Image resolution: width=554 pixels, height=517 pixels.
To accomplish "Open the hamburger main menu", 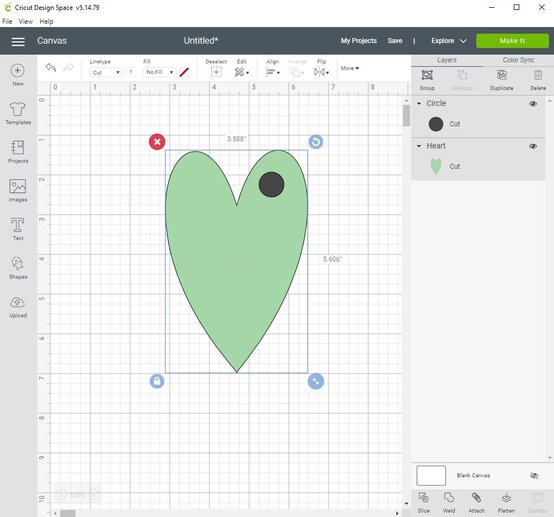I will (x=18, y=41).
